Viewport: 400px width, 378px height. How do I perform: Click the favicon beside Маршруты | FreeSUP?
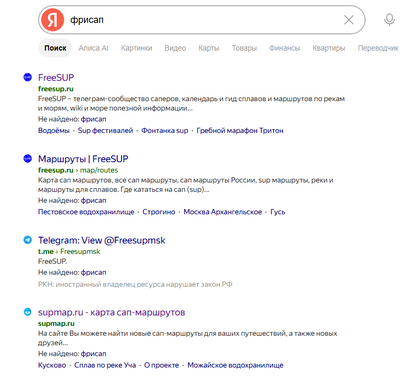point(27,159)
